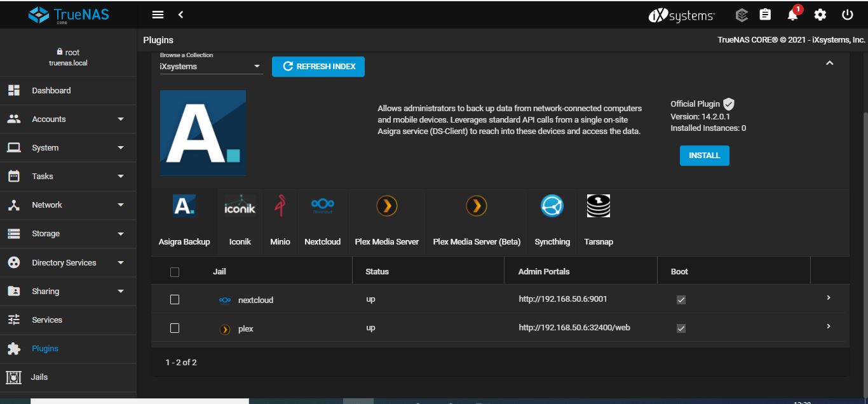Image resolution: width=868 pixels, height=404 pixels.
Task: Click the Jails sidebar icon
Action: tap(13, 377)
